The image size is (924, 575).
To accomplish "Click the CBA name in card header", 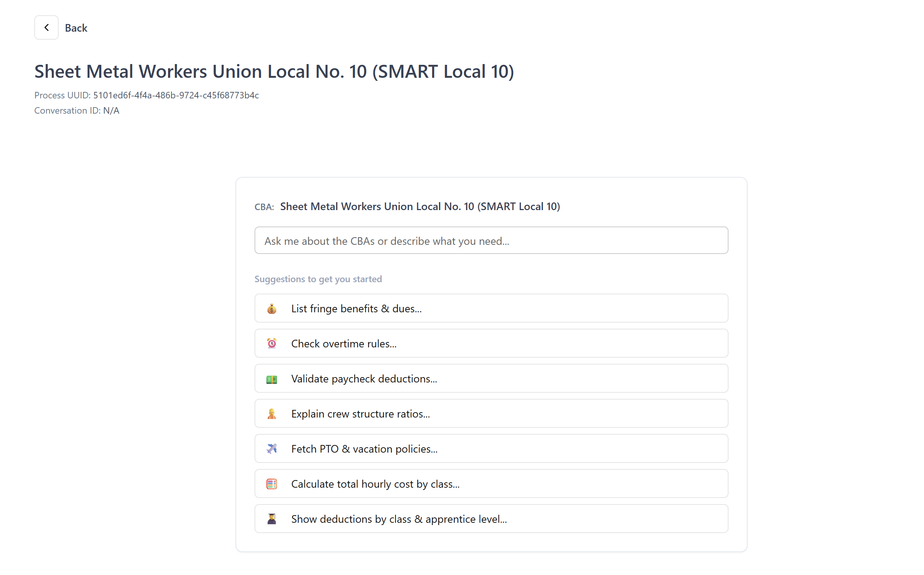I will click(420, 206).
